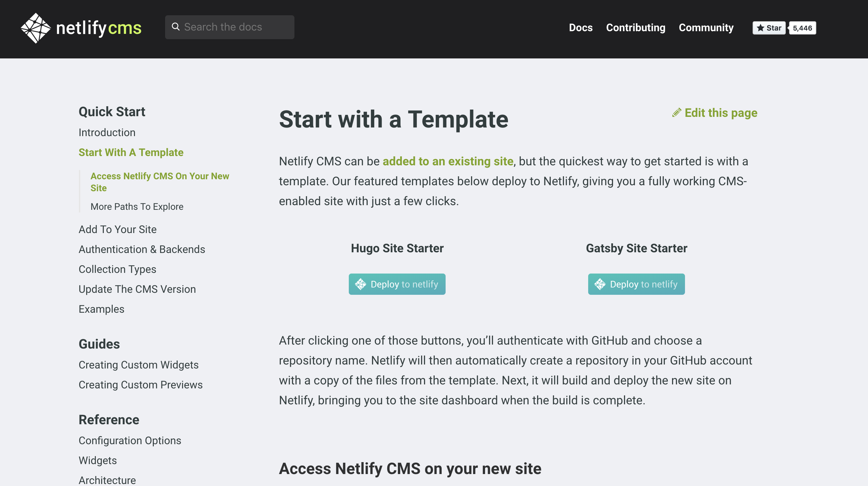Focus the Search the docs field
868x486 pixels.
236,27
